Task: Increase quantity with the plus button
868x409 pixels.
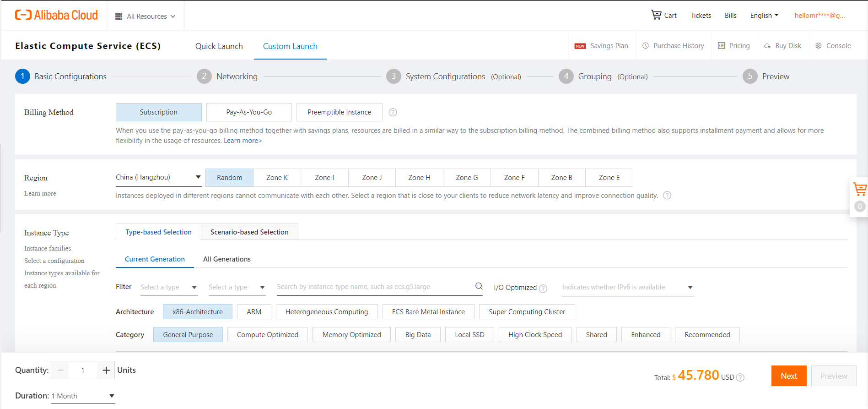Action: click(x=106, y=370)
